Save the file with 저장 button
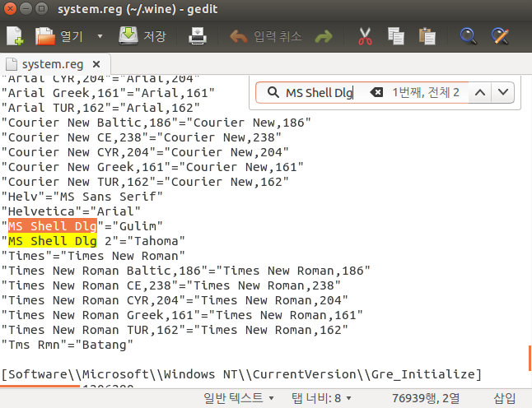 [142, 36]
